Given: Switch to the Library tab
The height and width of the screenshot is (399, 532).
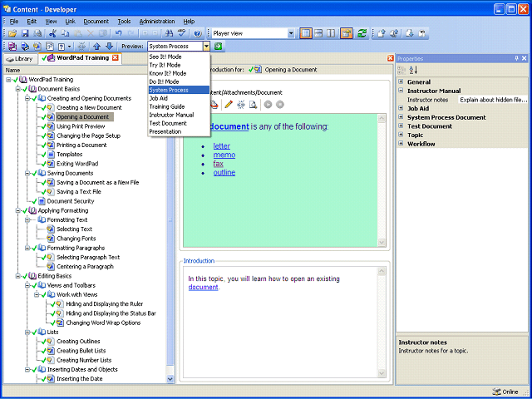Looking at the screenshot, I should coord(20,59).
